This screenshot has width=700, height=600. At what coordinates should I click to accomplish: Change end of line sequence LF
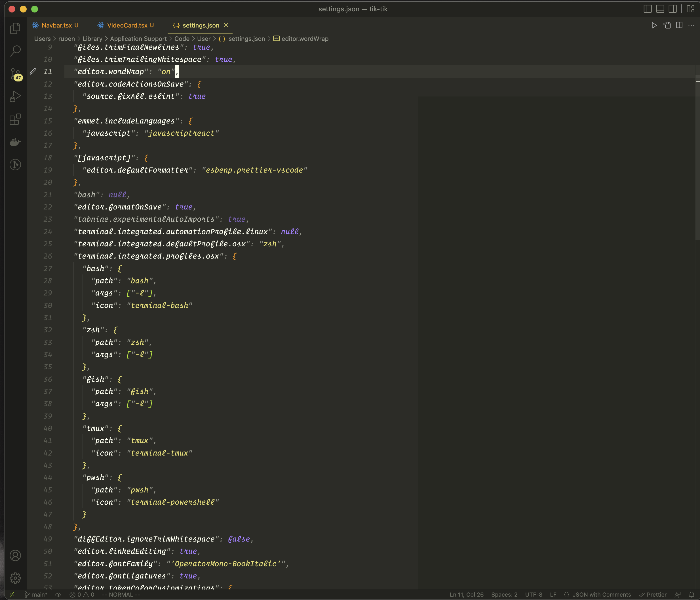pyautogui.click(x=553, y=595)
